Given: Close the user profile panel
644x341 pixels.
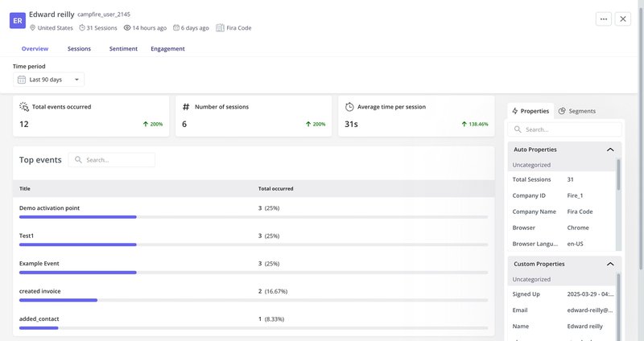Looking at the screenshot, I should click(x=623, y=19).
